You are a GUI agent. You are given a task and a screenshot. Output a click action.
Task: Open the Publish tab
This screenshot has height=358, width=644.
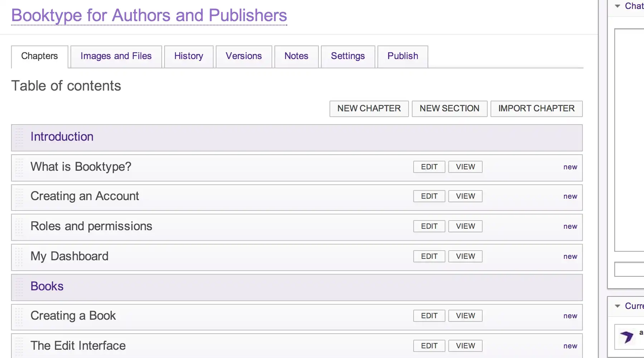click(402, 56)
